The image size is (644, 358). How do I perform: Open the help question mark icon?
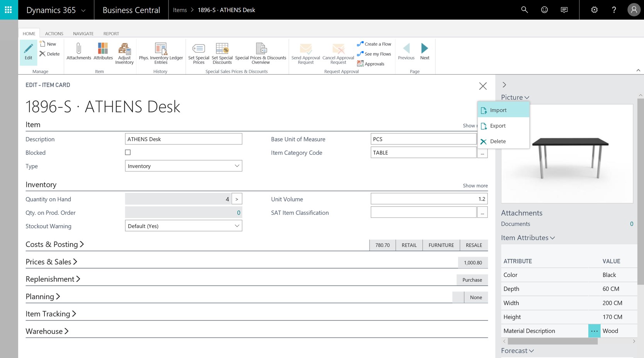click(614, 10)
